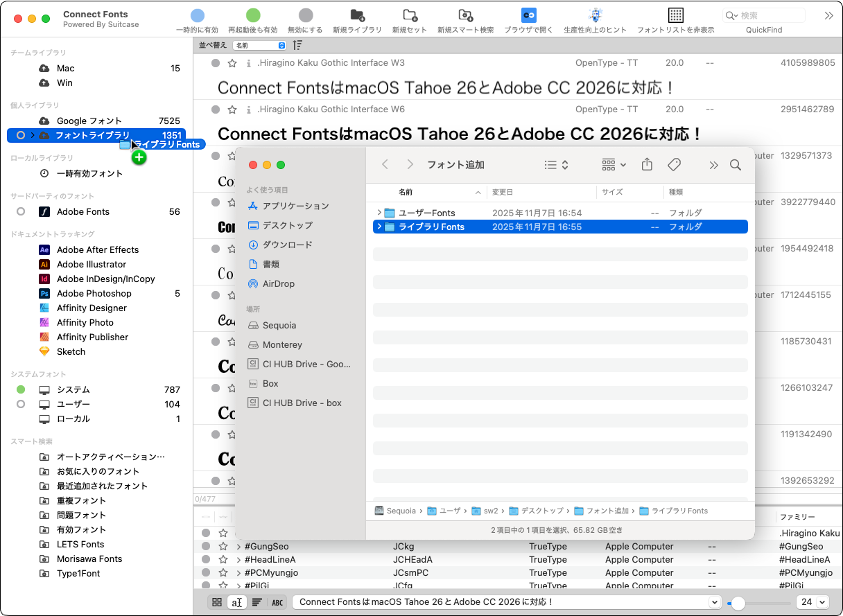Show info for Hiragino Kaku Gothic Interface W6
This screenshot has height=616, width=843.
tap(248, 109)
